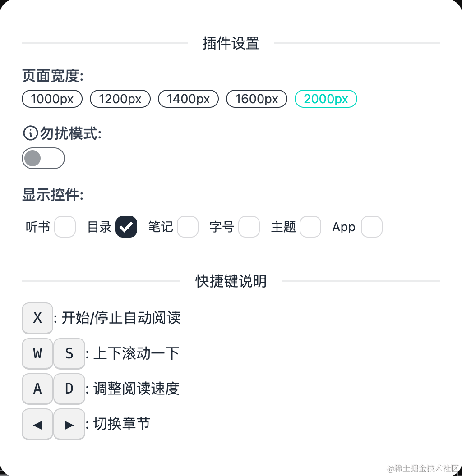The height and width of the screenshot is (476, 462).
Task: Enable the 听书 checkbox
Action: click(x=65, y=227)
